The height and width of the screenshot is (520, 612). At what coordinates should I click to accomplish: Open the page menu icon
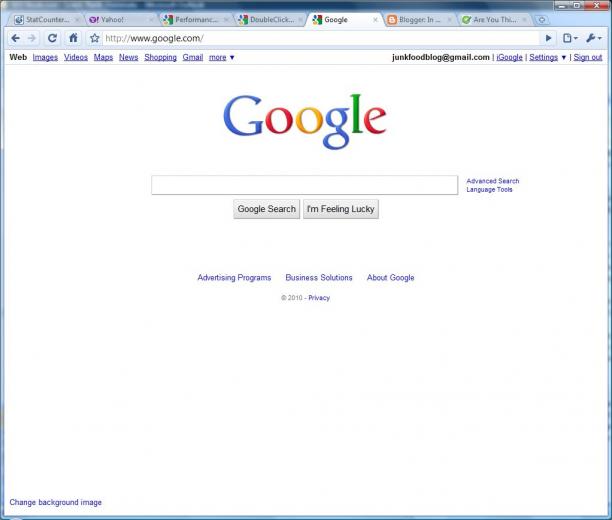(569, 38)
